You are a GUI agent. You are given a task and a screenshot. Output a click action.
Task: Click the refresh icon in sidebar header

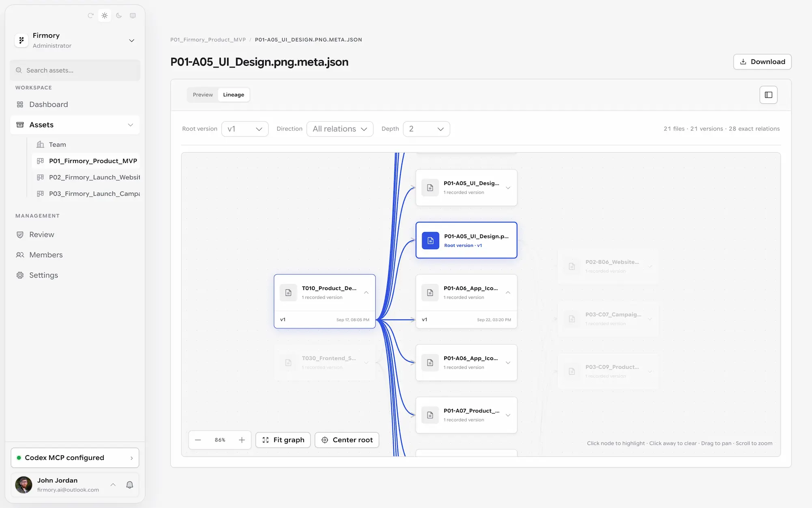click(91, 15)
